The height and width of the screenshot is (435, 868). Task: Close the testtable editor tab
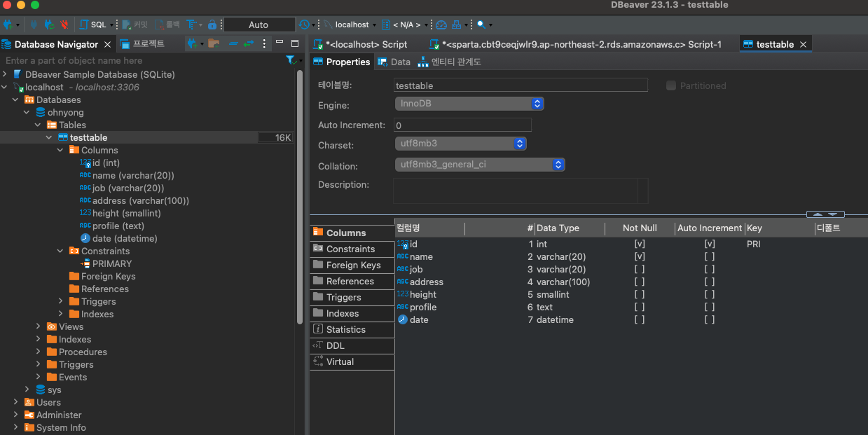[x=804, y=44]
